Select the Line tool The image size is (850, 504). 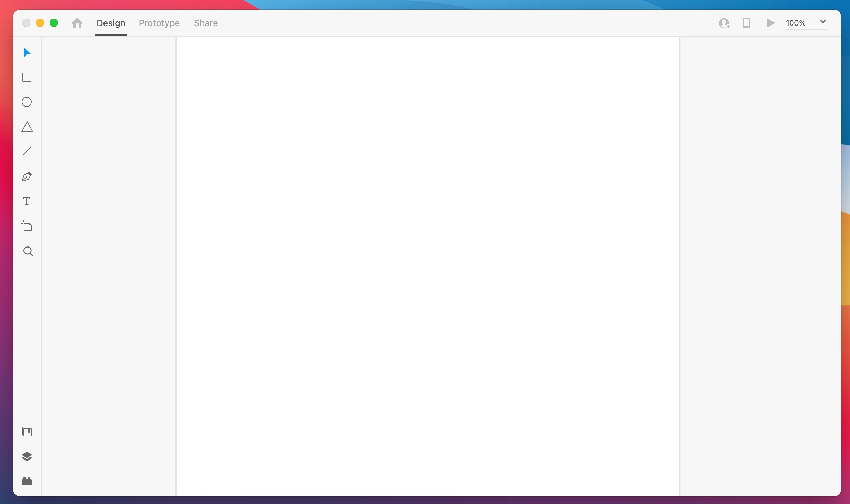coord(27,151)
